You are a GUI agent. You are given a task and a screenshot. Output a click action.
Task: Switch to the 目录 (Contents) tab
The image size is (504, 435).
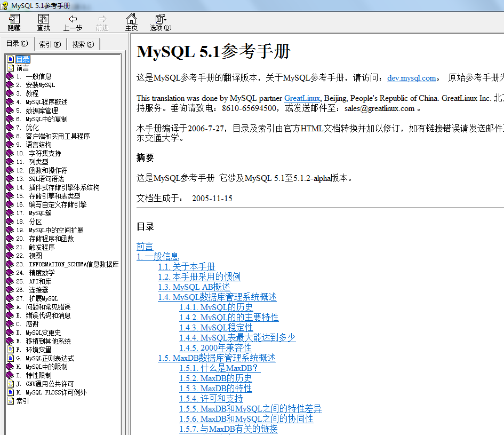[x=18, y=43]
